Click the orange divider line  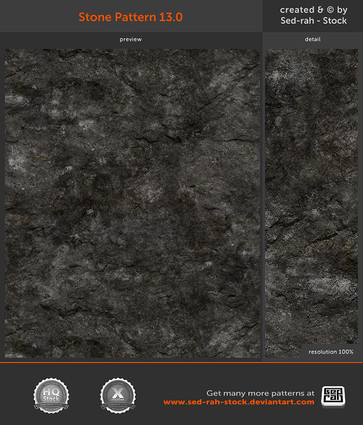click(181, 362)
